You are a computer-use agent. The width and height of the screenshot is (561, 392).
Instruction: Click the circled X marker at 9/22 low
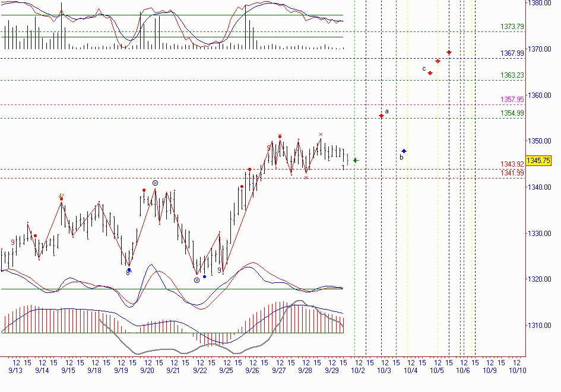tap(196, 279)
